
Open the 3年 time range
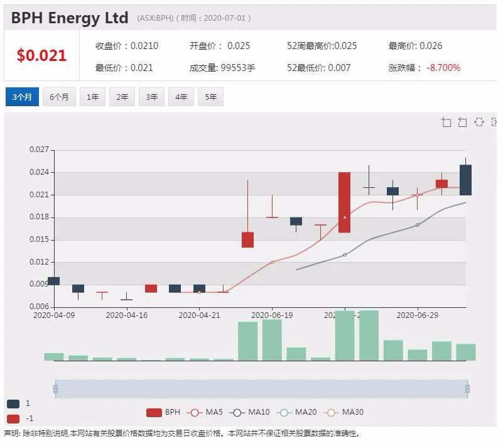151,97
